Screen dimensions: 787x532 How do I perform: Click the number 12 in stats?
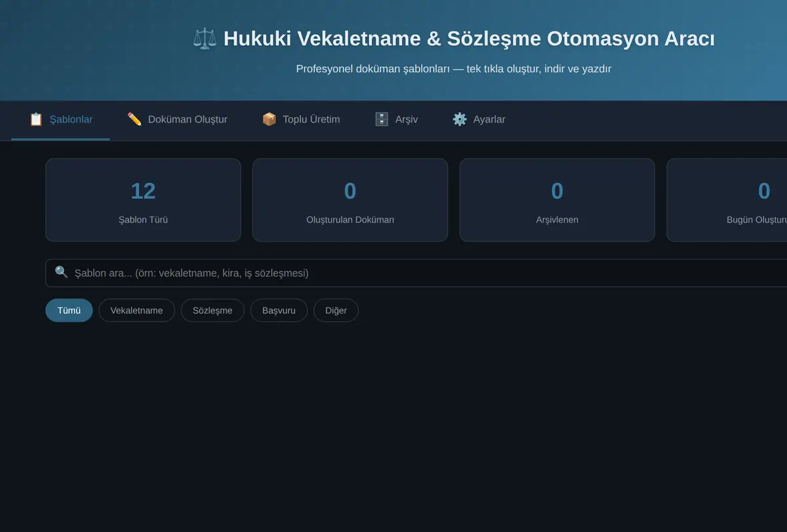coord(143,191)
